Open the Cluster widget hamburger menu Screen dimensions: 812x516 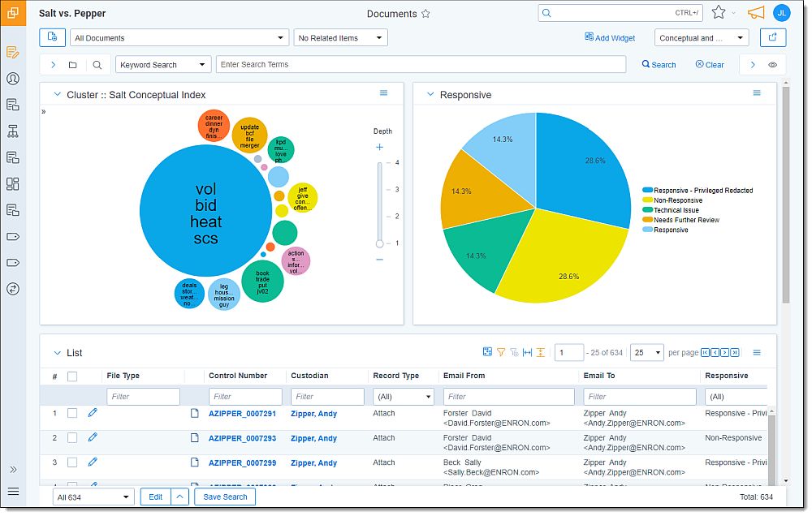pos(384,93)
